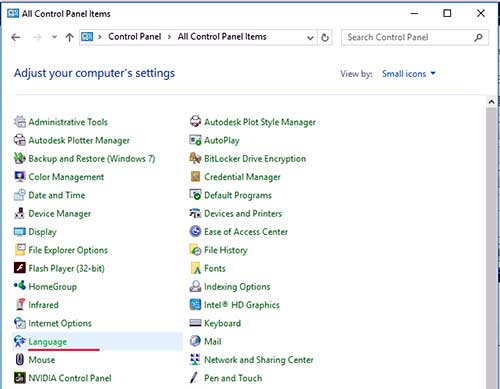Expand the View by Small icons dropdown

click(x=409, y=74)
